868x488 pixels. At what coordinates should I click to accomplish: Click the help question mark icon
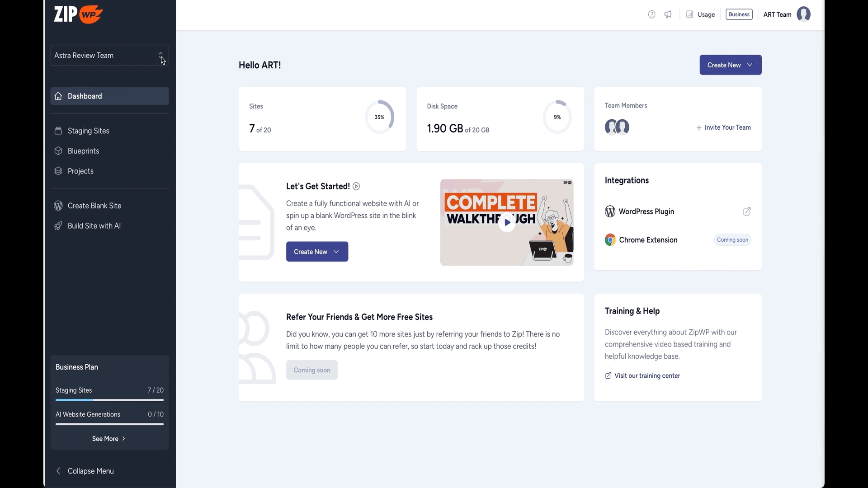click(651, 15)
